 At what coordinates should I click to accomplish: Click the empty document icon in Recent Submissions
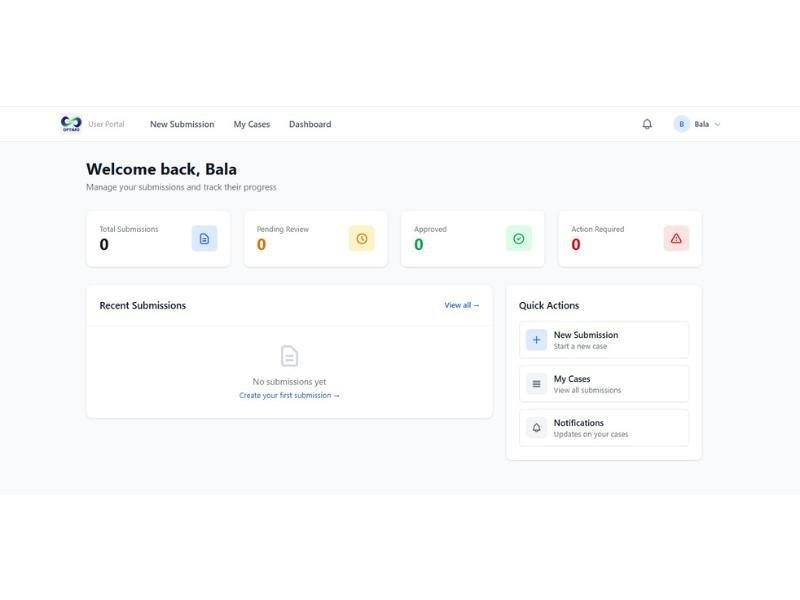tap(289, 356)
